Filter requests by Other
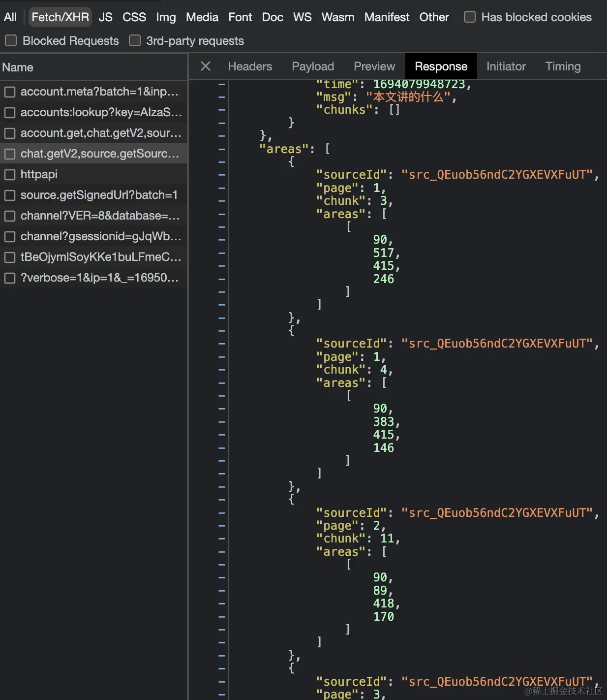 pos(434,17)
